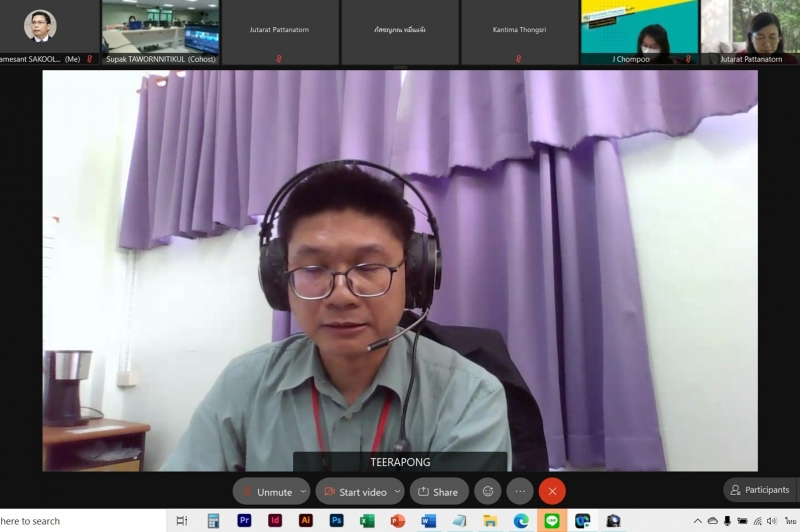Launch Adobe Photoshop from the taskbar

(336, 521)
